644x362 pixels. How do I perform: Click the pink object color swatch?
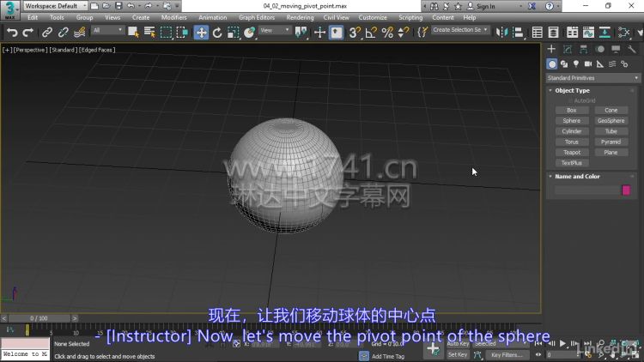[x=626, y=190]
